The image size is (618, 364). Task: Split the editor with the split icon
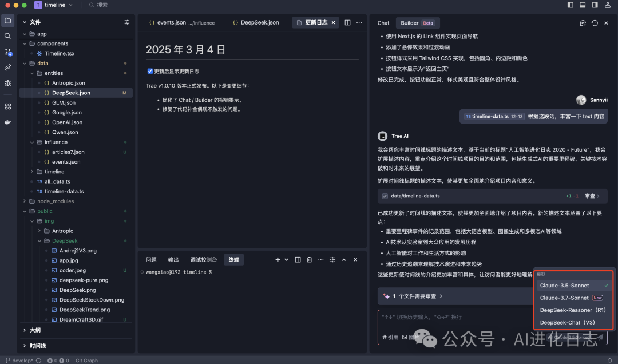tap(348, 22)
